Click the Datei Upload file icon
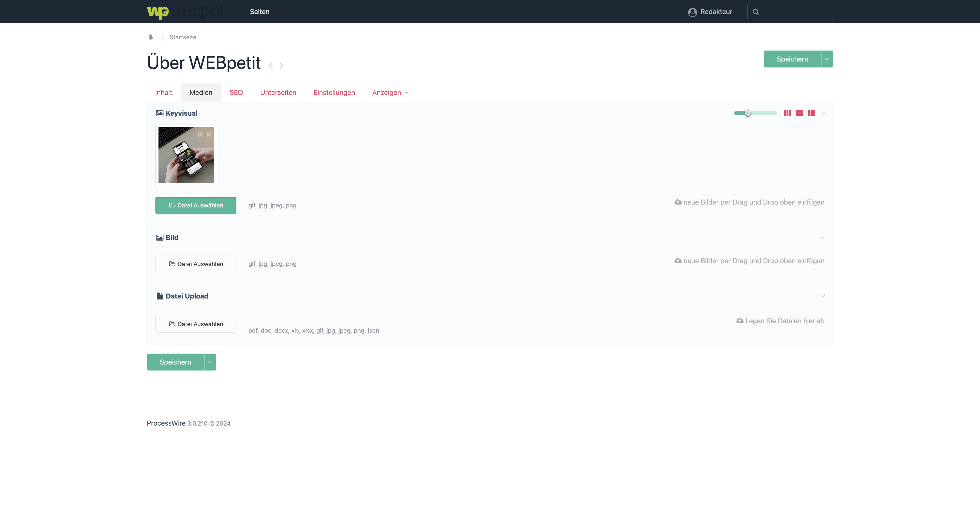The image size is (980, 525). pyautogui.click(x=159, y=296)
